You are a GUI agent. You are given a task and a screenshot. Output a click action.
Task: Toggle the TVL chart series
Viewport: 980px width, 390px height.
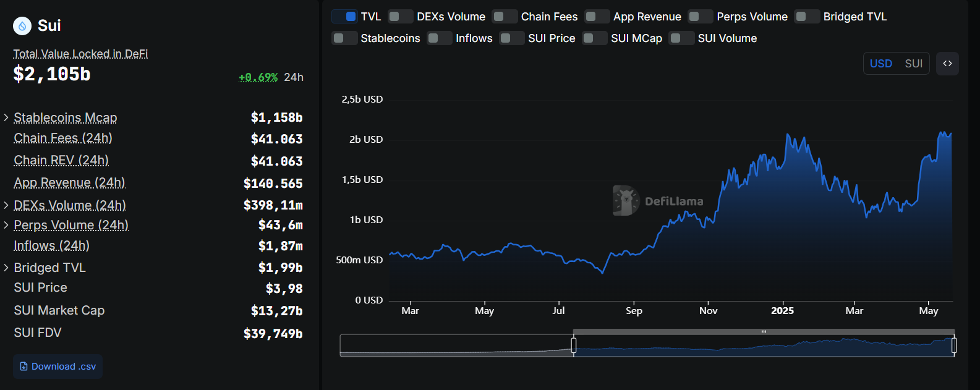(344, 17)
